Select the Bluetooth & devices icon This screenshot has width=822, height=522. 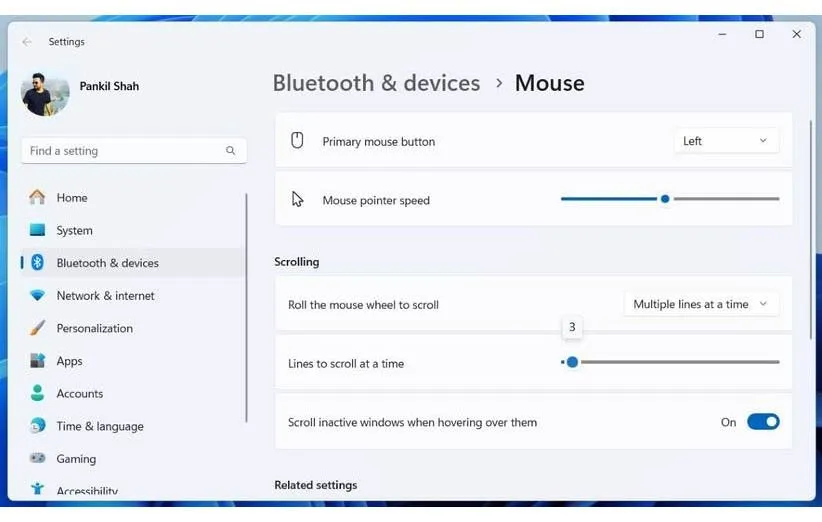38,263
